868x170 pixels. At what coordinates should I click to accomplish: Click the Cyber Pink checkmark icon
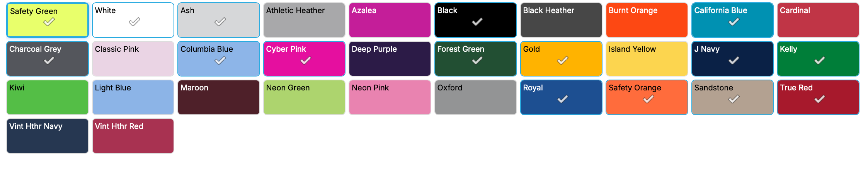pyautogui.click(x=305, y=61)
